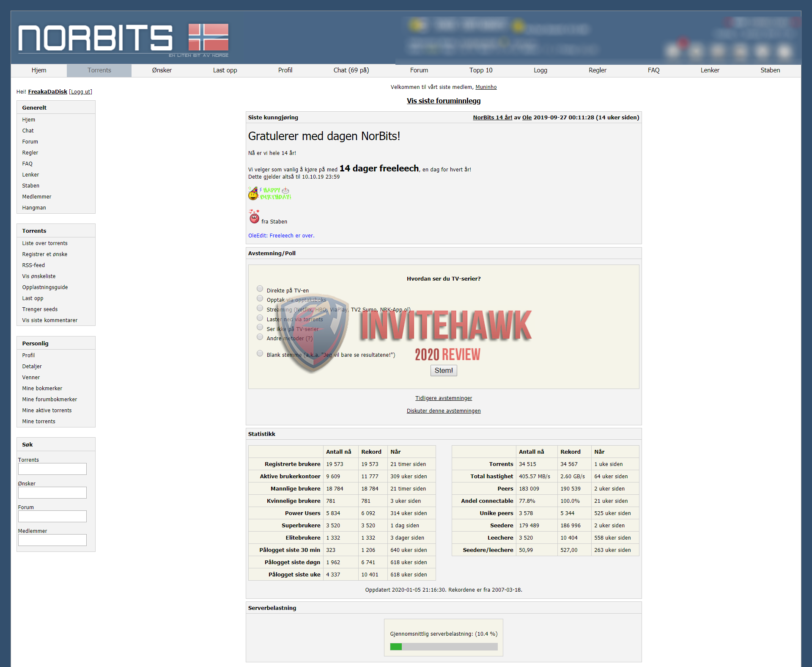Select the Streaming poll option
The width and height of the screenshot is (812, 667).
coord(260,308)
